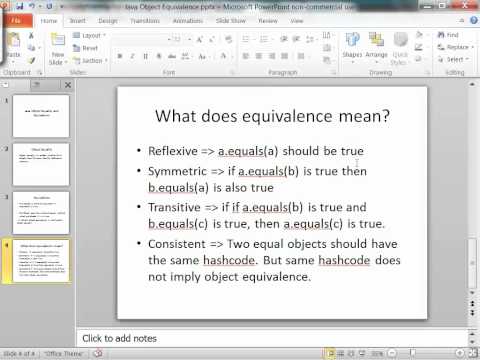Switch to Normal view in status bar
480x360 pixels.
[331, 353]
